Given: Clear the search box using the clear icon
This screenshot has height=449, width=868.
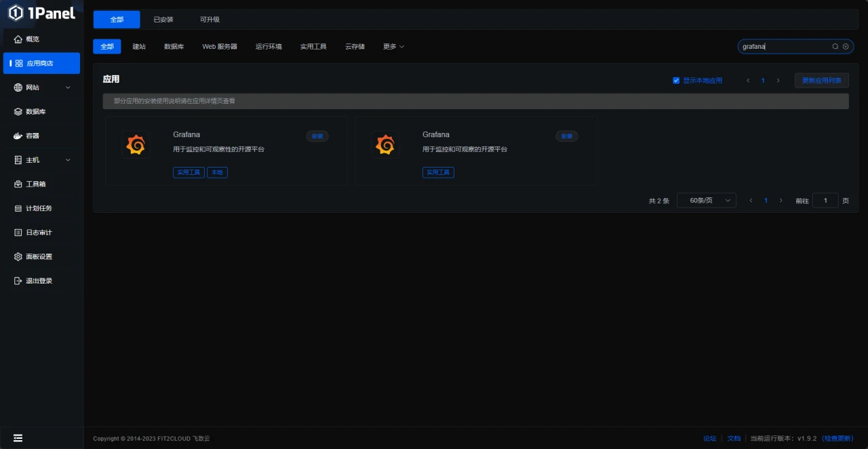Looking at the screenshot, I should pos(846,46).
